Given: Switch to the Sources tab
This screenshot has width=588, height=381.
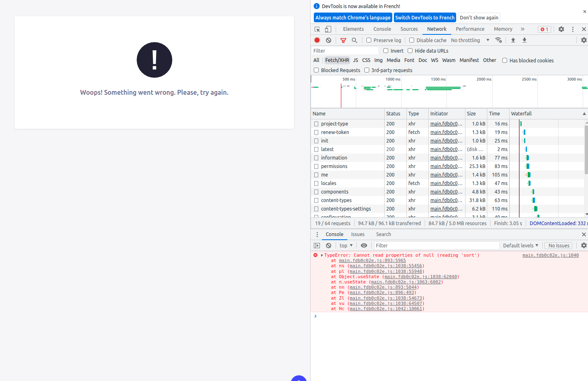Looking at the screenshot, I should [409, 29].
